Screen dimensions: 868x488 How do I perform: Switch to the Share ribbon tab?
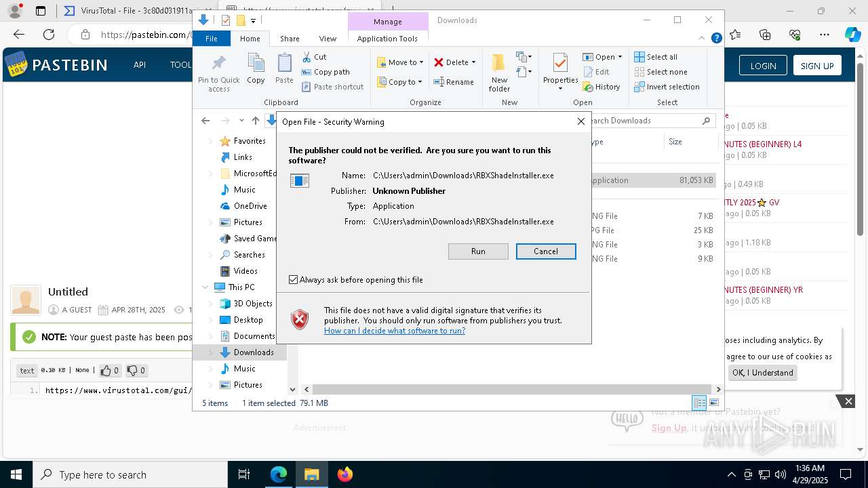(290, 39)
